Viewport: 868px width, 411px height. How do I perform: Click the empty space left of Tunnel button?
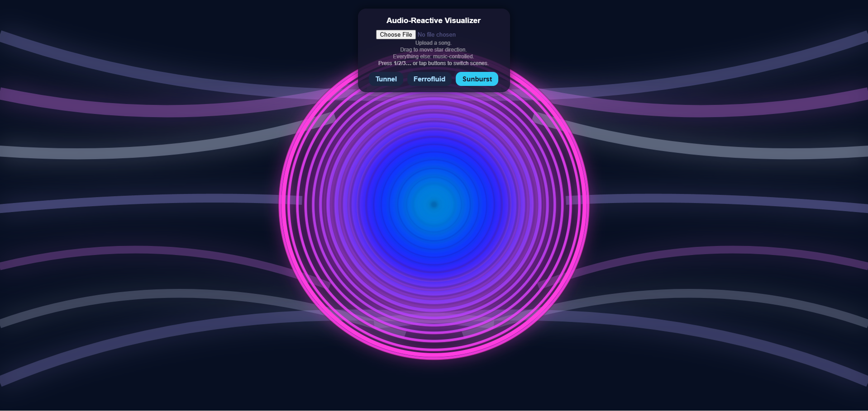(x=363, y=79)
